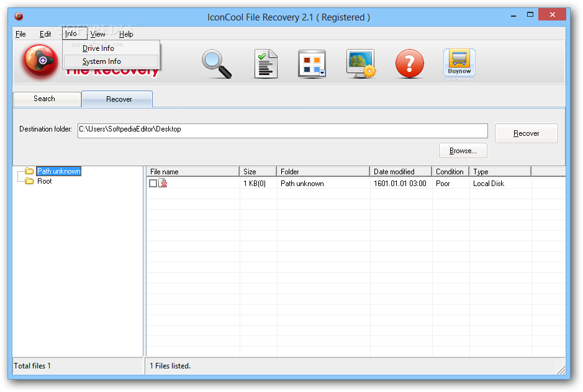Open the View menu
This screenshot has width=583, height=392.
[x=97, y=34]
